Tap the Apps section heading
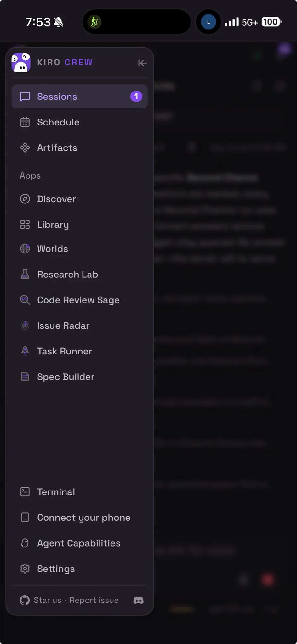This screenshot has width=297, height=644. [x=30, y=176]
